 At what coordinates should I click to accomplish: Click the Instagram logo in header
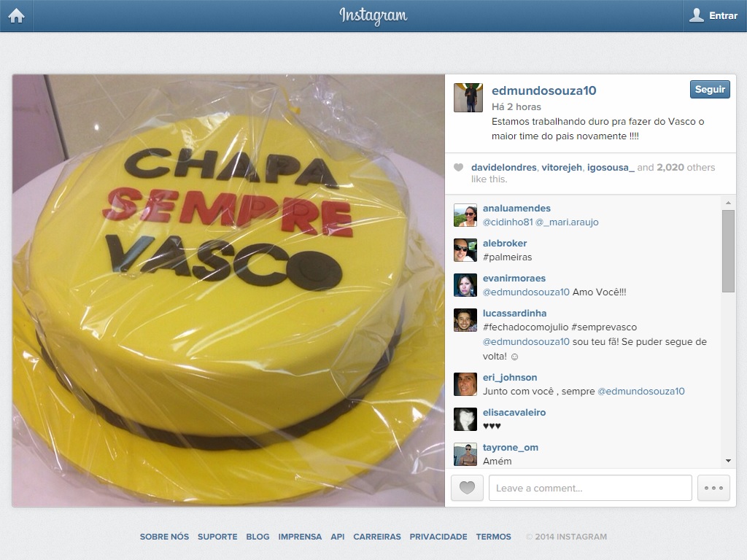coord(373,16)
